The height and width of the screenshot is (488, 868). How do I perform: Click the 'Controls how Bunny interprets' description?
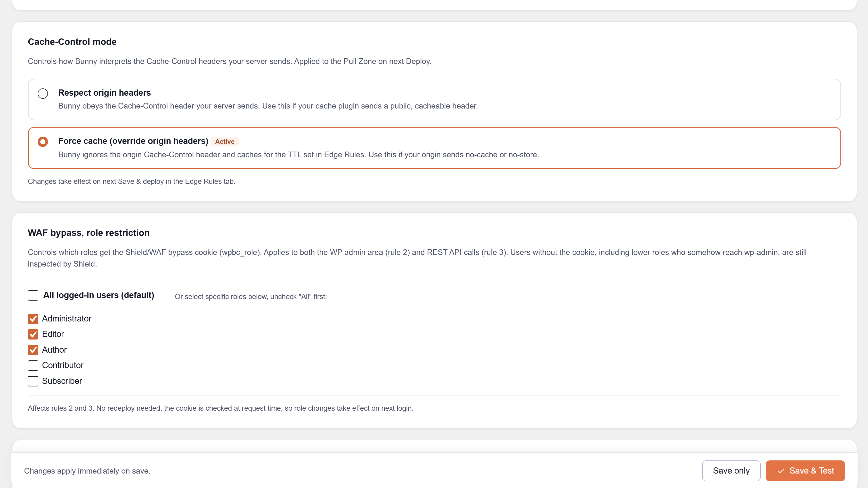(x=230, y=61)
